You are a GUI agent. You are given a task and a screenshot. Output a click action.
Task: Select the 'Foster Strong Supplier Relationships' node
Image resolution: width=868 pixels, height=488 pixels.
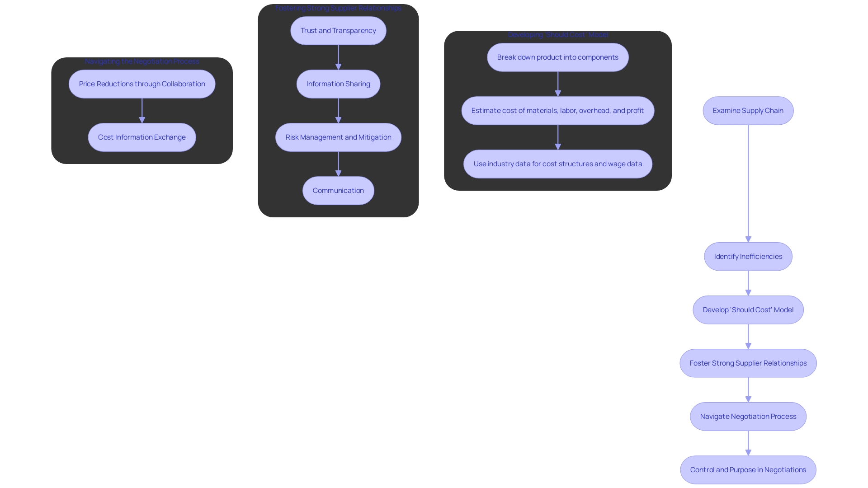click(748, 363)
